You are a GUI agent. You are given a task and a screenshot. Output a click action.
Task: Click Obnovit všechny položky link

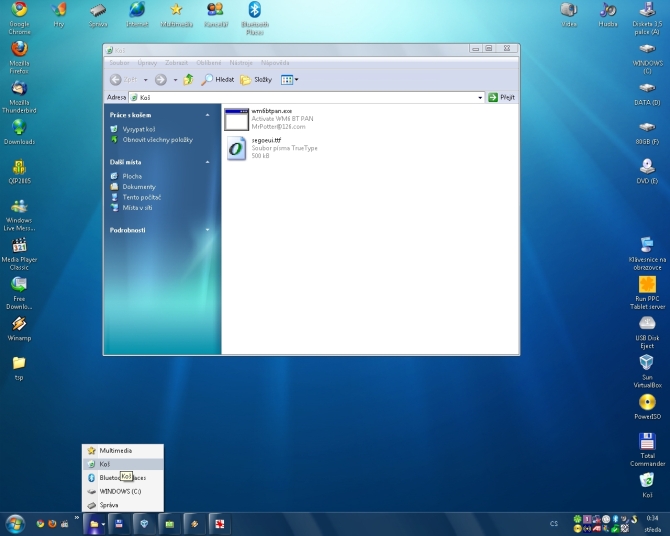[x=157, y=140]
